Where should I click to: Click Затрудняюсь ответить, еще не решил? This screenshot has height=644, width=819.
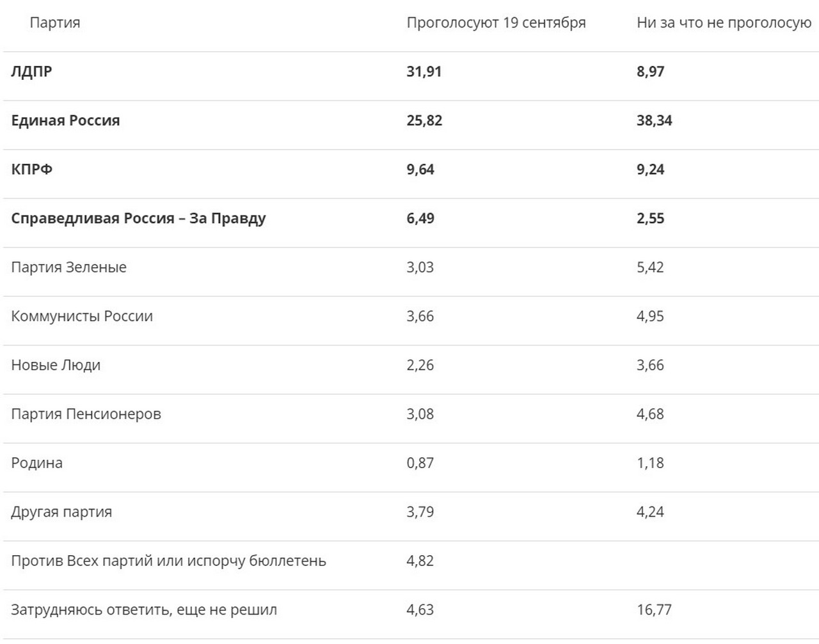click(x=144, y=610)
